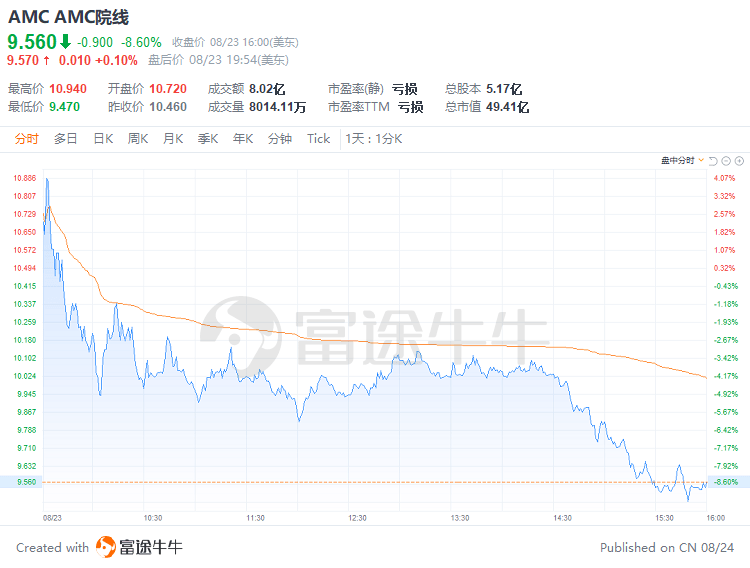Click the 12:30 time axis label
Image resolution: width=750 pixels, height=568 pixels.
coord(357,518)
